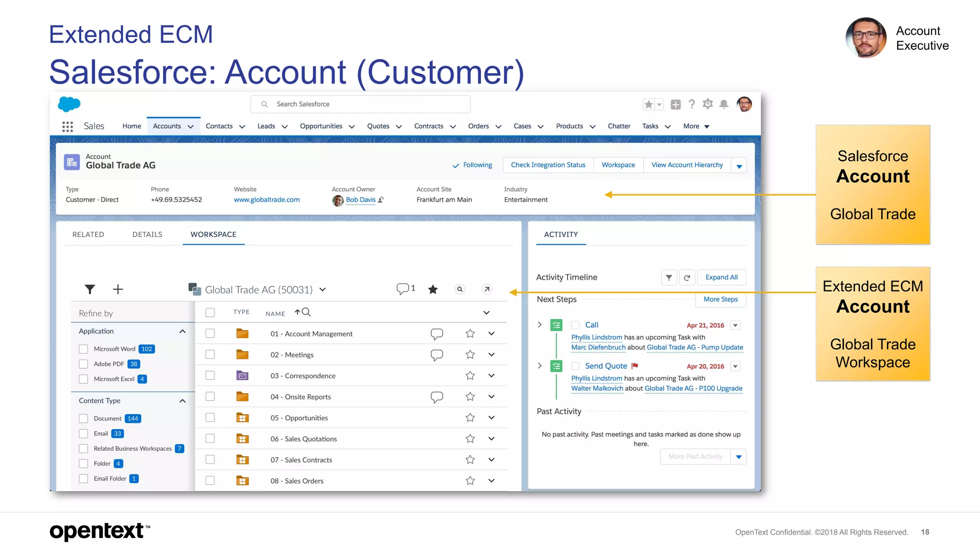Viewport: 980px width, 551px height.
Task: Click into the Search Salesforce field
Action: [360, 104]
